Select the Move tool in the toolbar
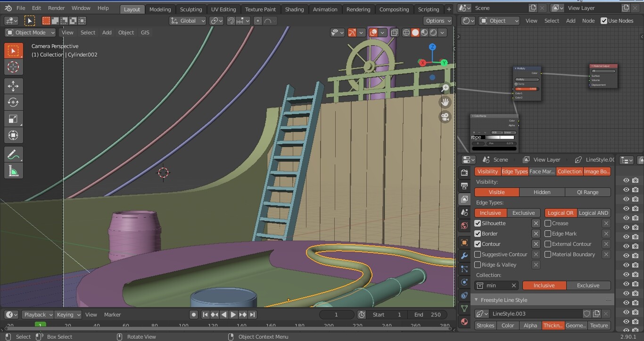Image resolution: width=644 pixels, height=341 pixels. tap(13, 86)
